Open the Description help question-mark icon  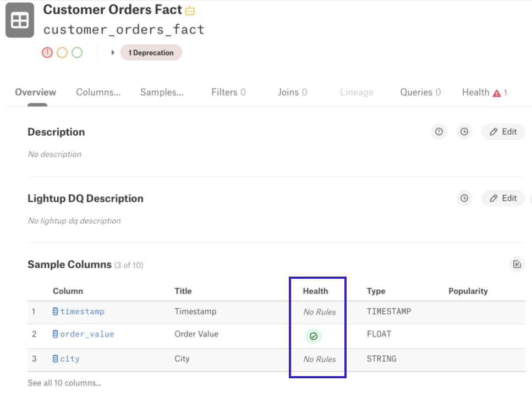tap(438, 131)
